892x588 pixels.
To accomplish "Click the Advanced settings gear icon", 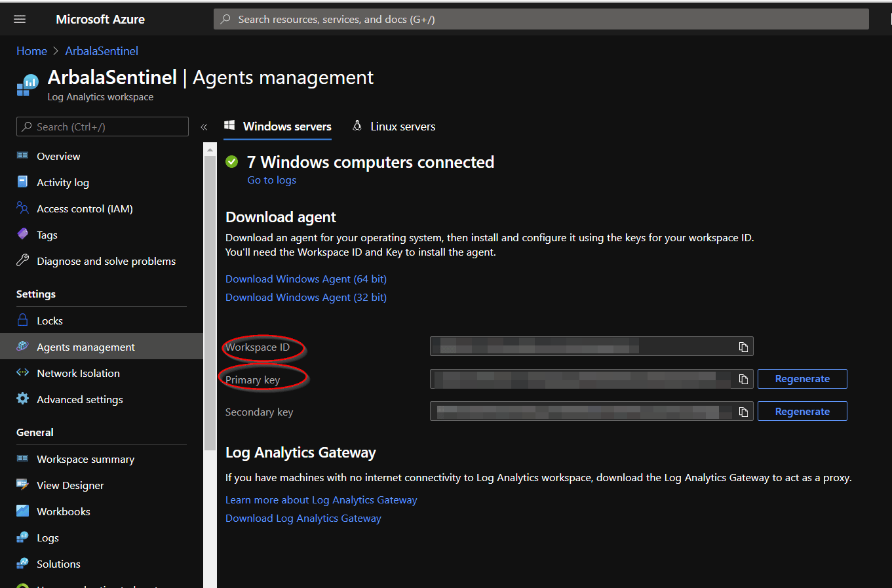I will 22,399.
